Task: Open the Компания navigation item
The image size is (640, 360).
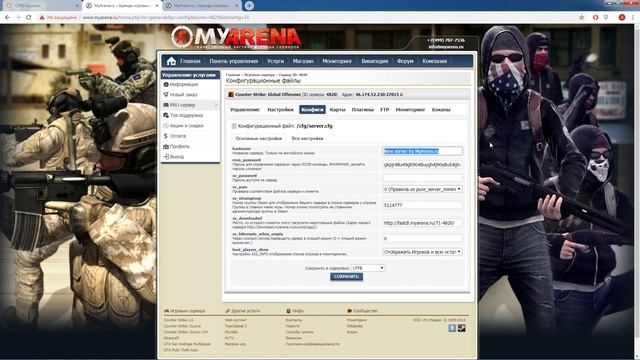Action: pyautogui.click(x=435, y=61)
